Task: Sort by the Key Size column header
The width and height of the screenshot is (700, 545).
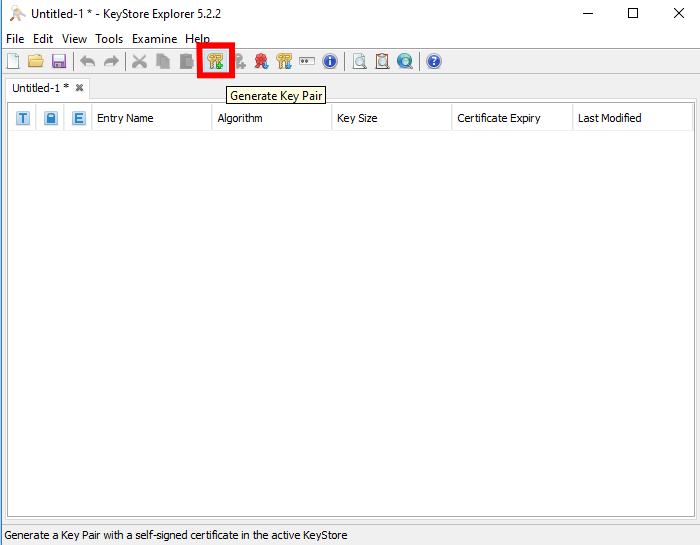Action: coord(392,118)
